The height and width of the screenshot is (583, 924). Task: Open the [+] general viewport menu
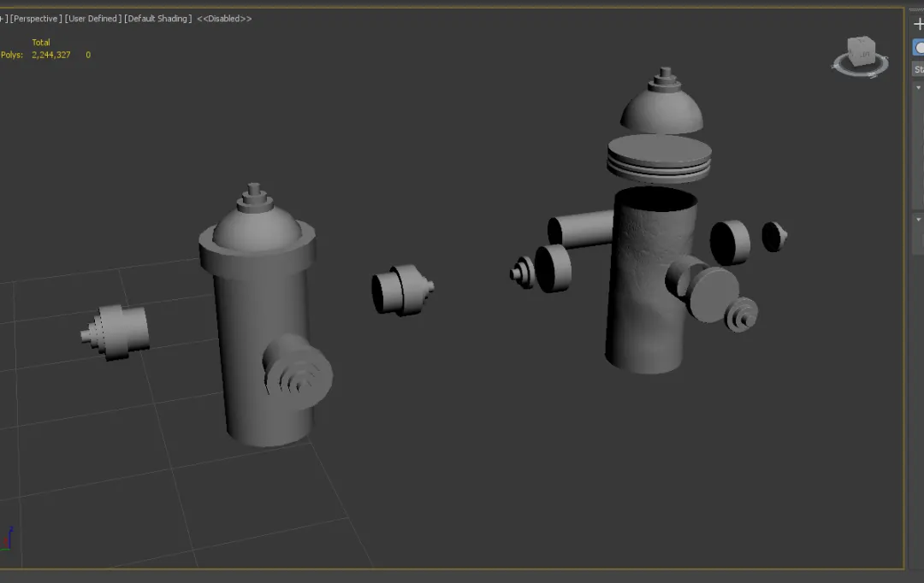point(3,19)
